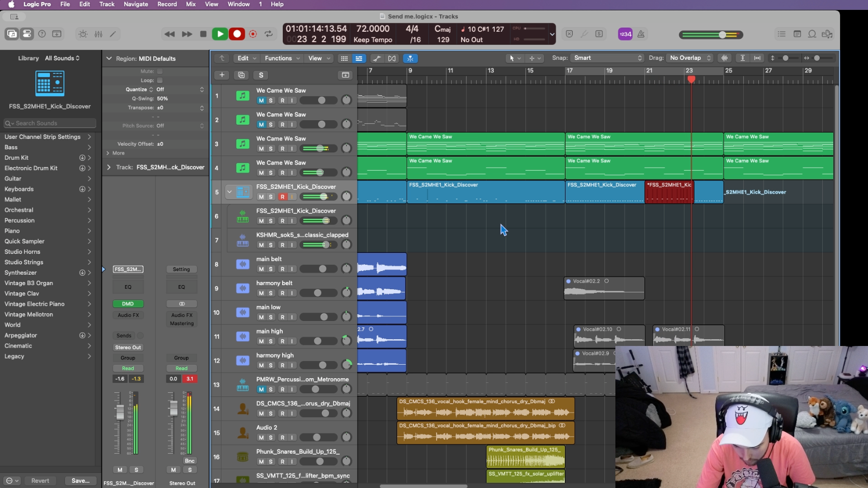
Task: Click Vertical Auto Zoom button
Action: click(743, 58)
